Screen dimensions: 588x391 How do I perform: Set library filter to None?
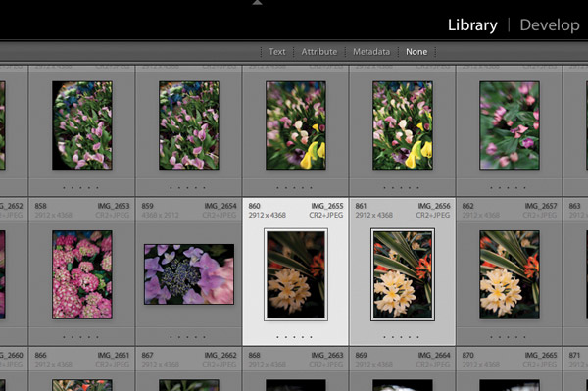[416, 52]
